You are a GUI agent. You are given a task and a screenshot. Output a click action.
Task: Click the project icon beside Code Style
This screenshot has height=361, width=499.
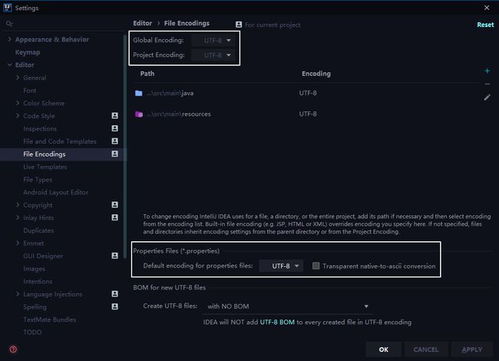(x=115, y=116)
